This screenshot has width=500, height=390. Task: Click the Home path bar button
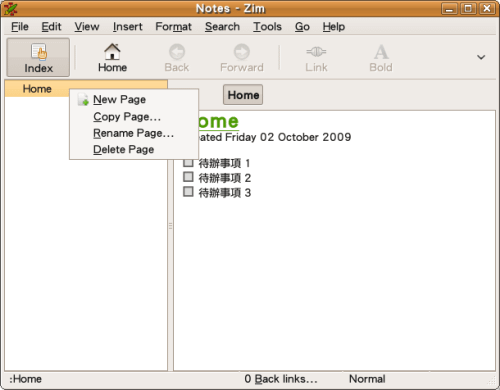pos(243,95)
